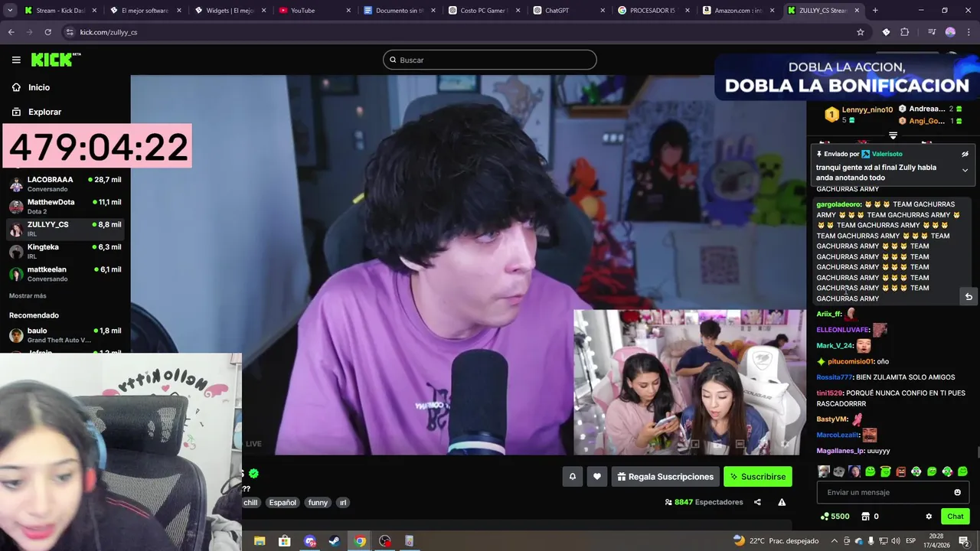This screenshot has width=980, height=551.
Task: Open the Windows notification center
Action: 963,541
